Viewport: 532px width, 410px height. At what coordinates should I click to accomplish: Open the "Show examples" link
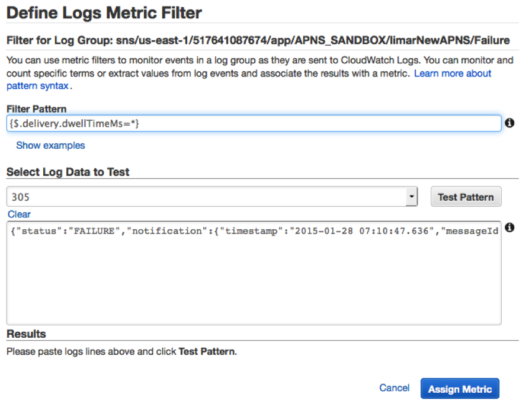click(50, 145)
